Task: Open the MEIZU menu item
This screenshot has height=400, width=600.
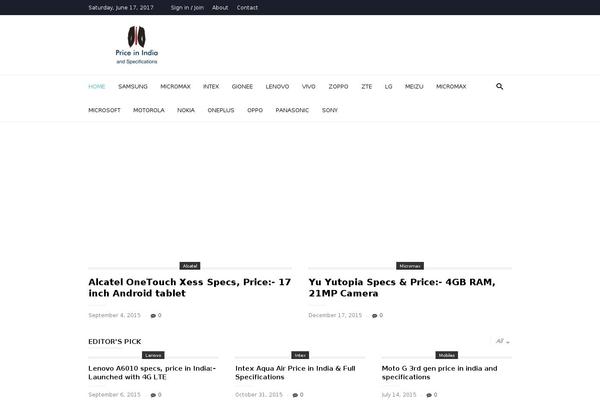Action: [x=414, y=87]
